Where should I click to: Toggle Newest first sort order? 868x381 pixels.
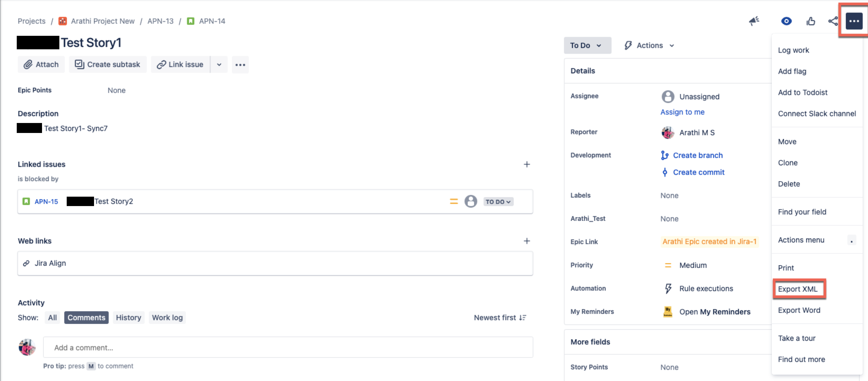coord(500,317)
